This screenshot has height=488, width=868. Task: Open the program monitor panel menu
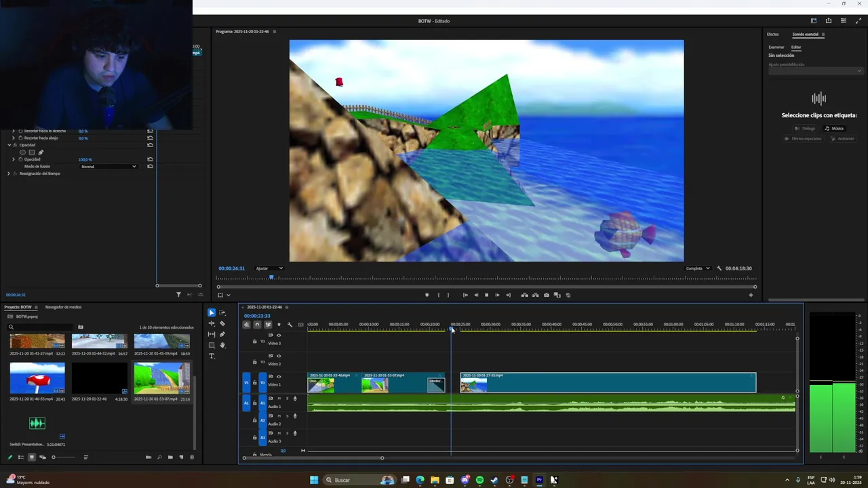[275, 32]
